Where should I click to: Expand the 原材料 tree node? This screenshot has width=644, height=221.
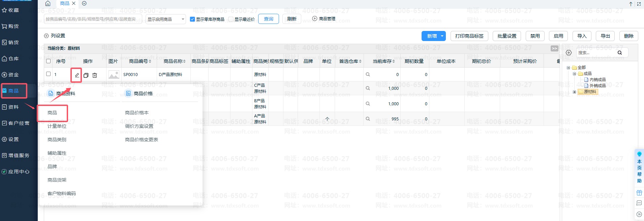(575, 92)
